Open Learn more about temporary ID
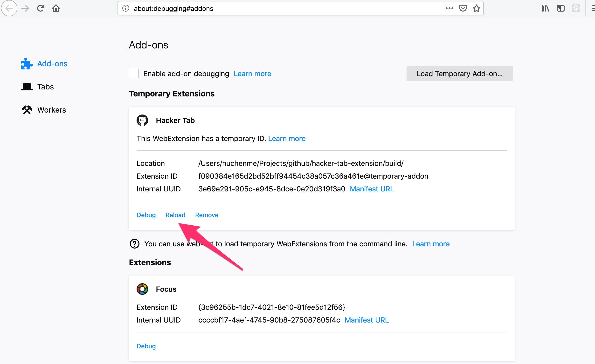The image size is (595, 364). (287, 138)
